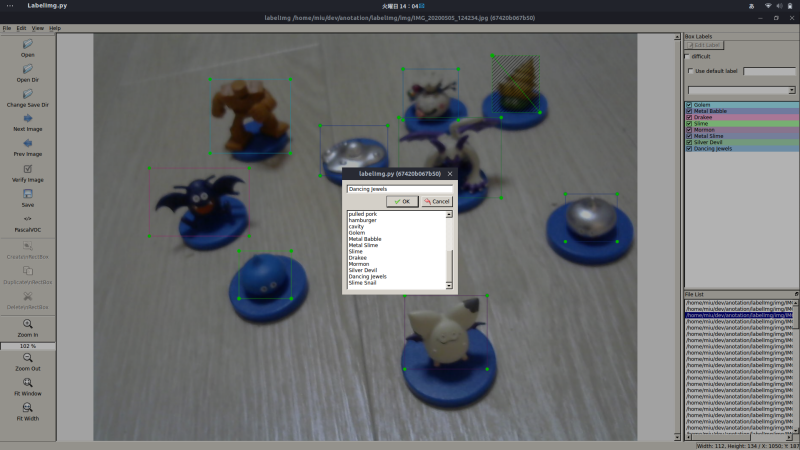The height and width of the screenshot is (450, 800).
Task: Click the label name text field in the dialog
Action: point(399,189)
